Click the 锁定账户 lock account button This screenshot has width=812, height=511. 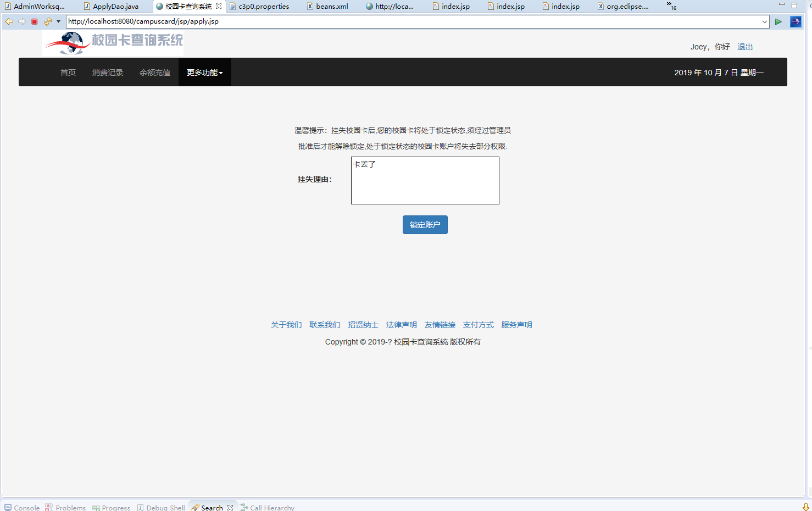[x=425, y=224]
